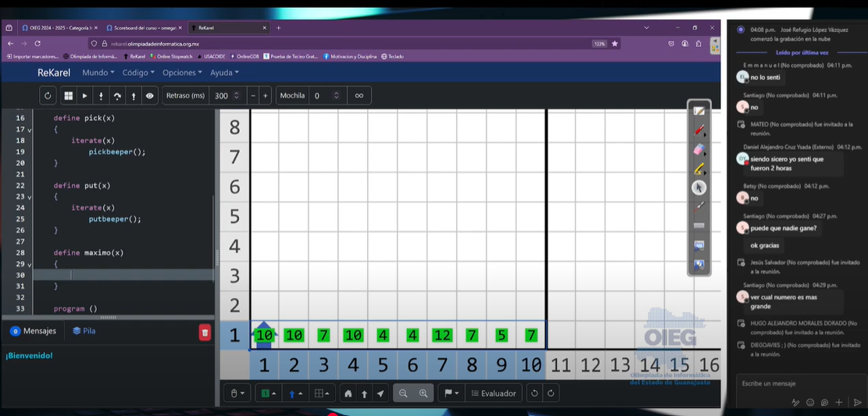Click the step-into arrow icon

[x=101, y=95]
